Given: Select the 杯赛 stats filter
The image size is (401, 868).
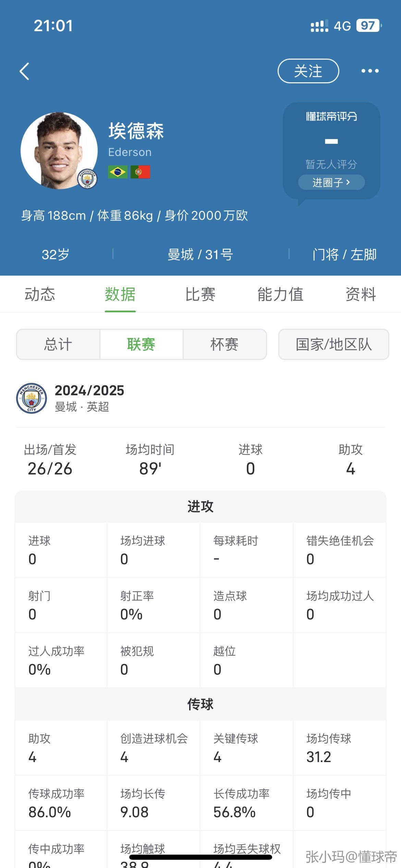Looking at the screenshot, I should (x=224, y=345).
